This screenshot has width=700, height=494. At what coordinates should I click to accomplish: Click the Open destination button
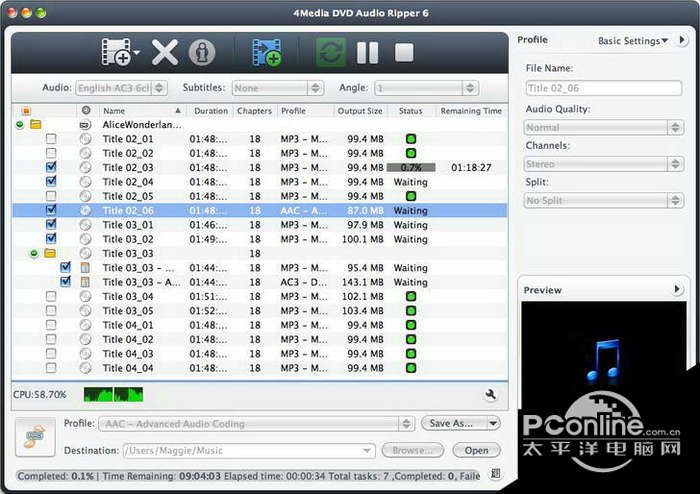(476, 450)
